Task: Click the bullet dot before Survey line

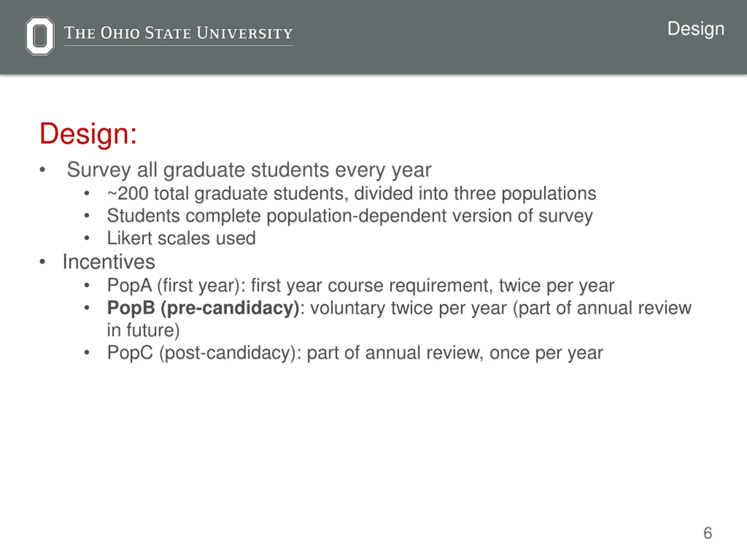Action: click(42, 169)
